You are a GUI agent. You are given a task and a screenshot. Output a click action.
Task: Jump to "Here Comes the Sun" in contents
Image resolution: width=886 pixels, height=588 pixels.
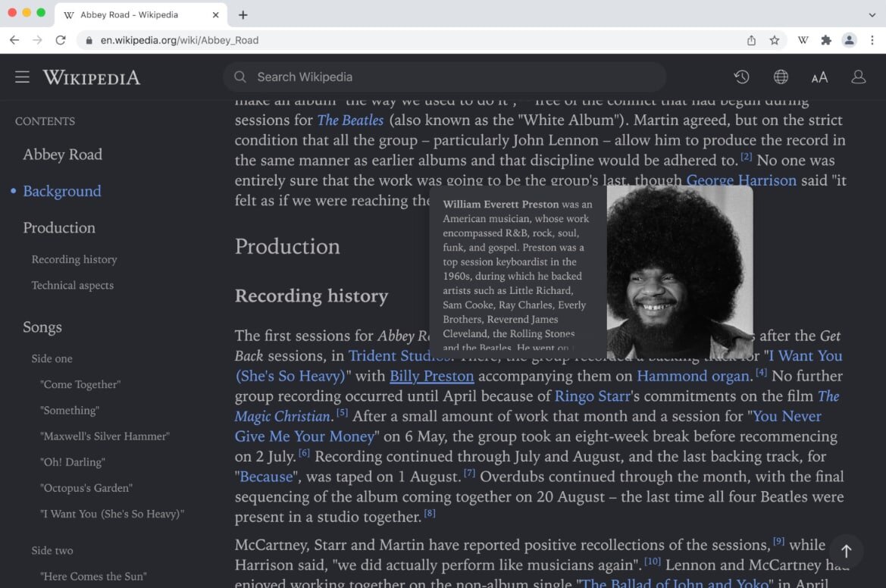93,577
